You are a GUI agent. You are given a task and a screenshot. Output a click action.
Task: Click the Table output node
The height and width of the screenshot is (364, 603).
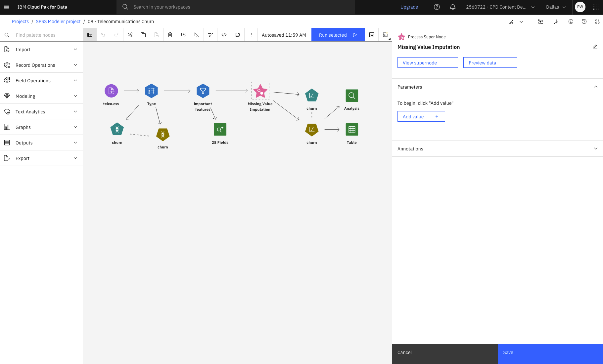[352, 130]
